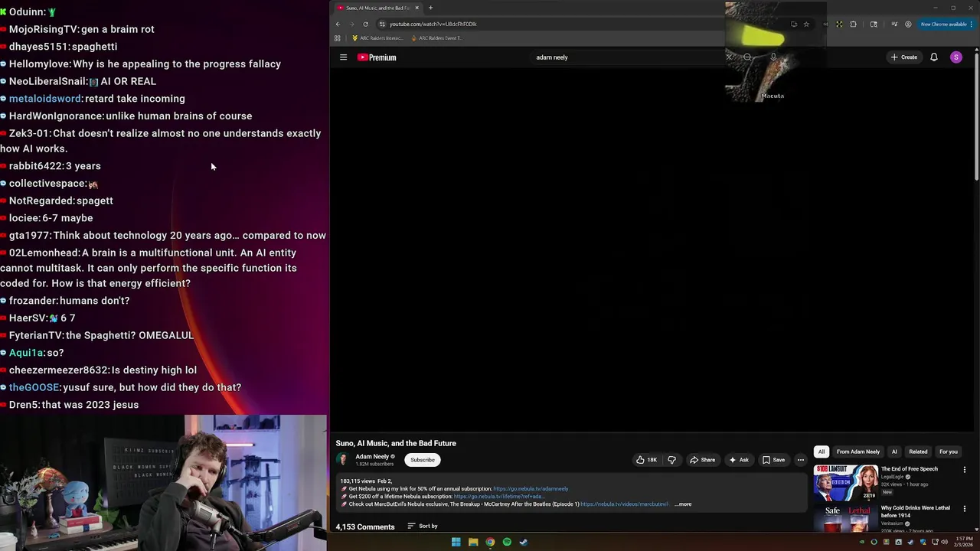Click chat username 'metaloidsword'
This screenshot has height=551, width=980.
coord(45,99)
